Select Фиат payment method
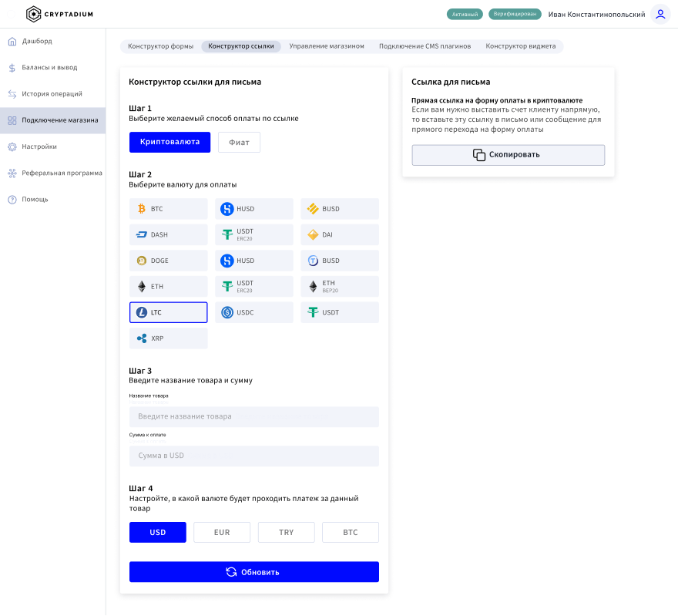 [x=239, y=143]
